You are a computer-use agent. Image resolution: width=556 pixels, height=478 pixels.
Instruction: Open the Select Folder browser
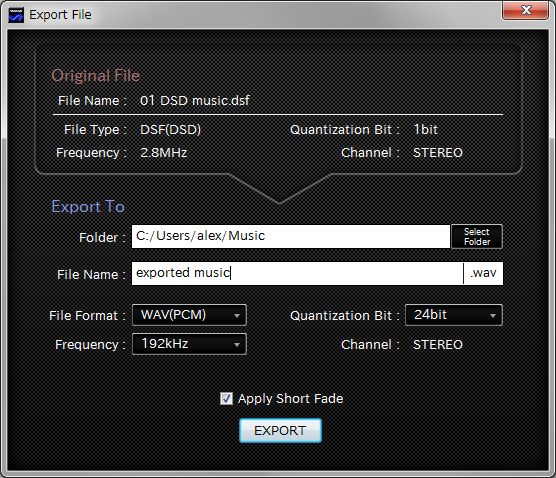point(477,237)
